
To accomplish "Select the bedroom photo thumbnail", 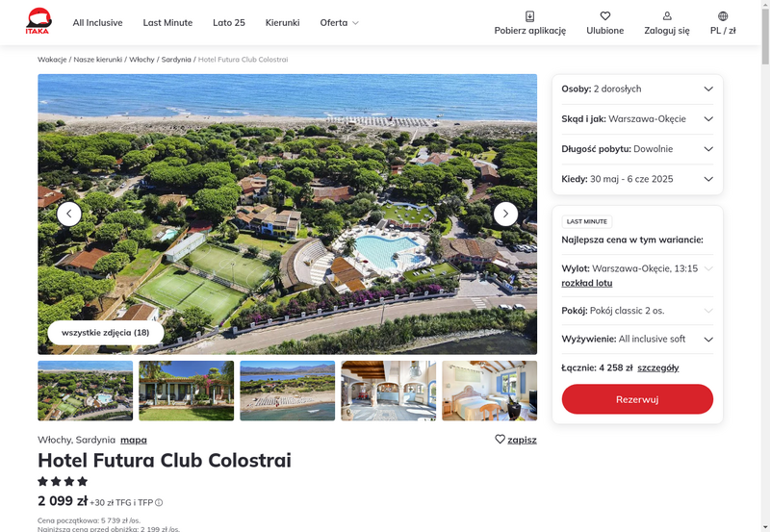I will [x=490, y=391].
